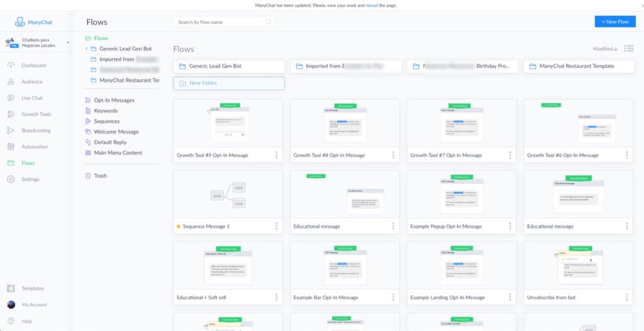The image size is (644, 331).
Task: Open options for Growth Tool #9 Opt-In Message
Action: 277,155
